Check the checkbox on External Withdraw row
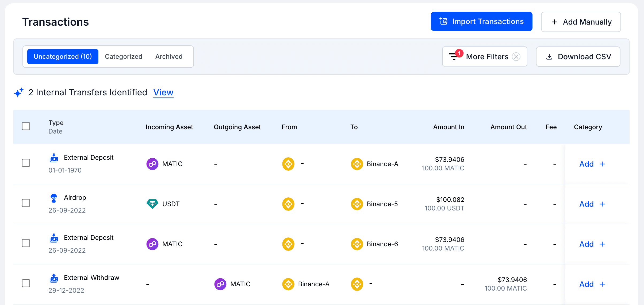644x305 pixels. coord(26,283)
